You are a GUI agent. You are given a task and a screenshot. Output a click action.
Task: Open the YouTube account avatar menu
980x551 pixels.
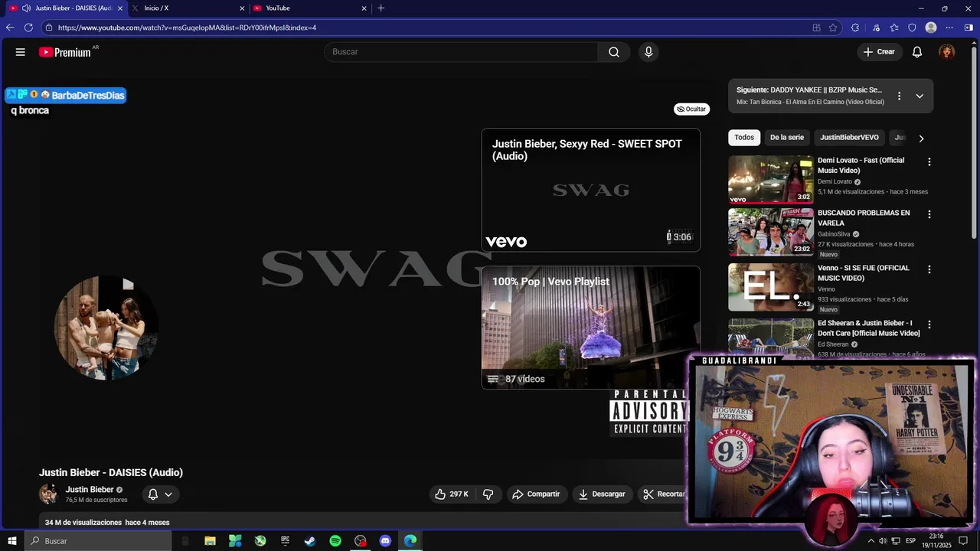coord(947,52)
